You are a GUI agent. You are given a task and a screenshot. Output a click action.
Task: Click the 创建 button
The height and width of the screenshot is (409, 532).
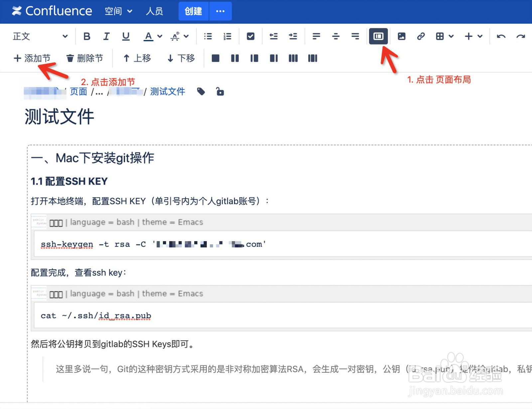point(193,11)
